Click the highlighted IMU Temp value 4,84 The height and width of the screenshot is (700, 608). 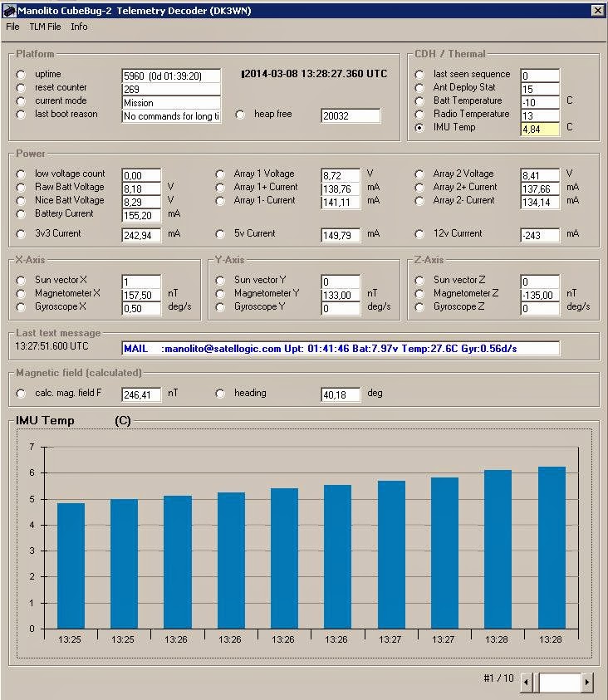[x=540, y=130]
